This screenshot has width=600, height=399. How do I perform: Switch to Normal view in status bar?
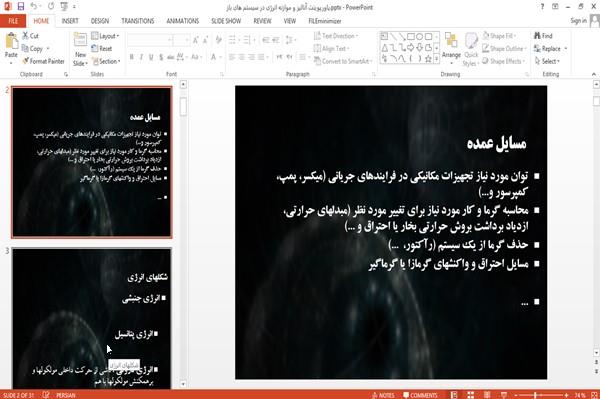(454, 395)
